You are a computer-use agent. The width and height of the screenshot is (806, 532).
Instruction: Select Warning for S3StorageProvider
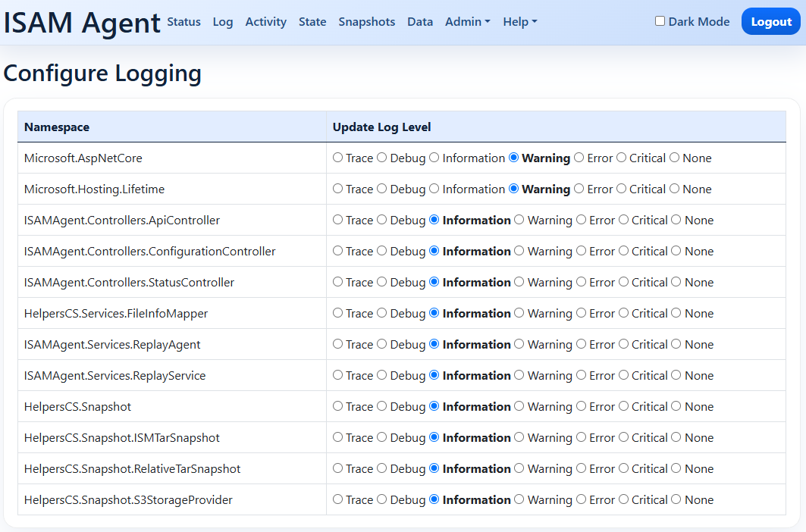tap(519, 499)
